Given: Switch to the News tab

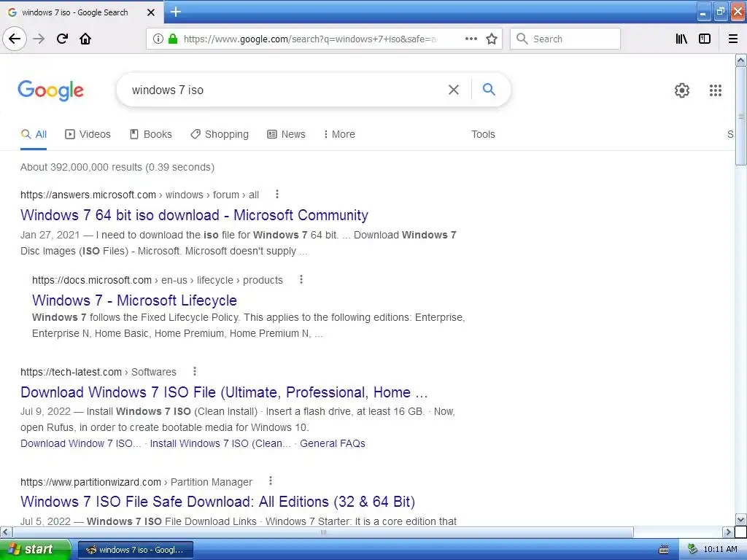Looking at the screenshot, I should 286,134.
